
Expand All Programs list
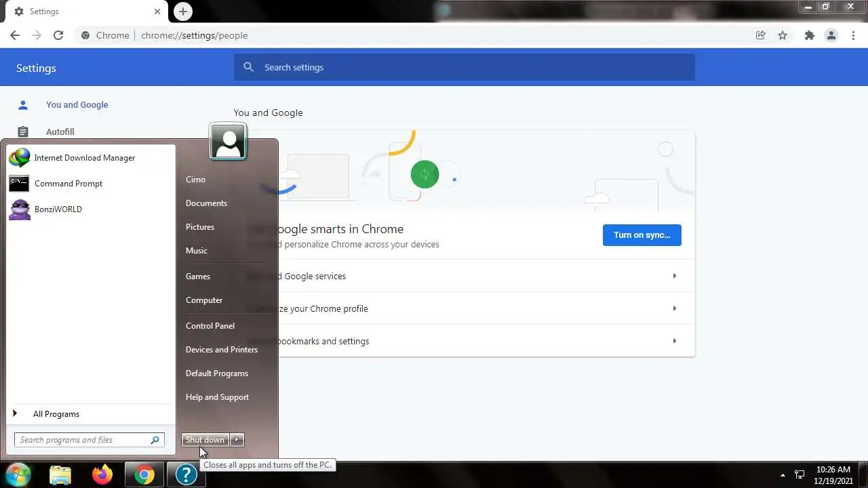pos(90,413)
